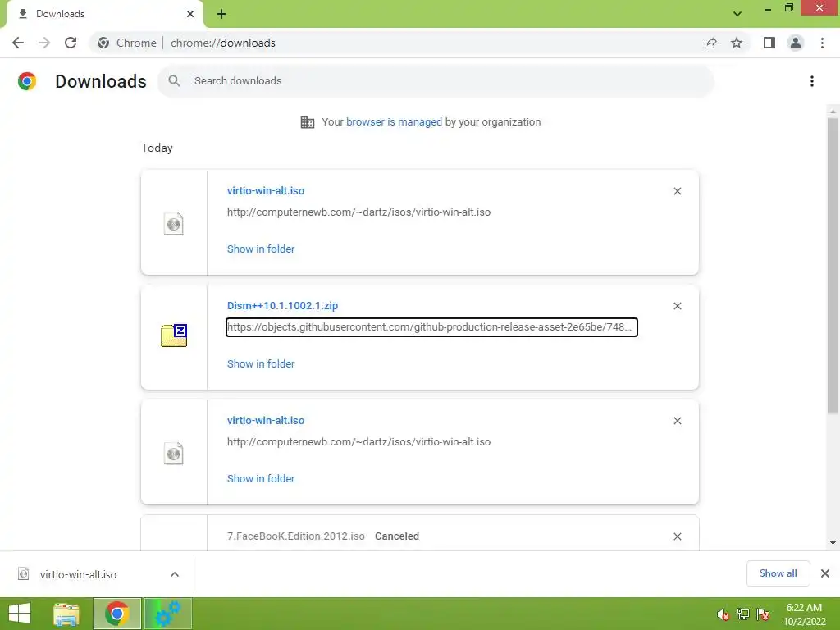Remove third-card virtio-win-alt.iso entry

click(677, 421)
